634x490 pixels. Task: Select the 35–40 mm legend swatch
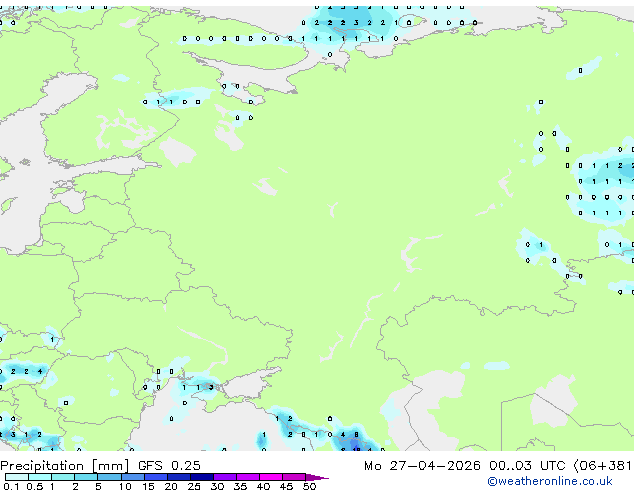[247, 477]
